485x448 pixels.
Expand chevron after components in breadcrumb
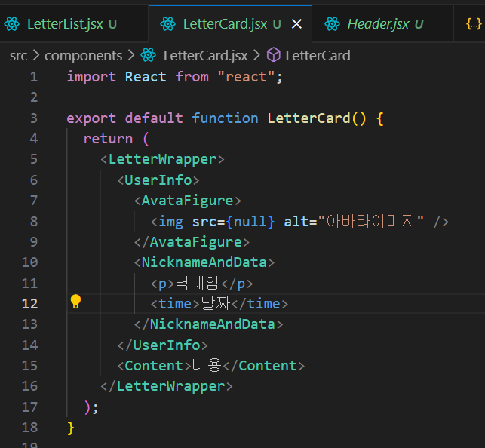click(x=131, y=56)
